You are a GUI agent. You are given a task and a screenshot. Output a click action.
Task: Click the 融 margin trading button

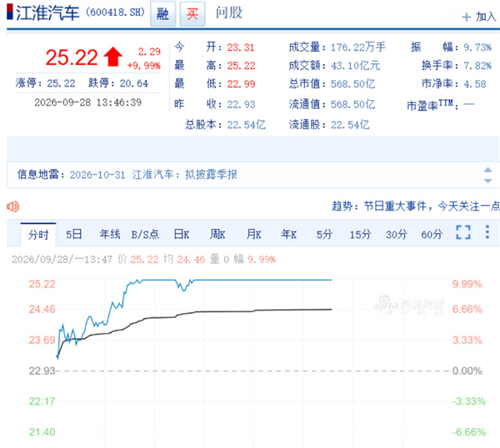pyautogui.click(x=163, y=13)
